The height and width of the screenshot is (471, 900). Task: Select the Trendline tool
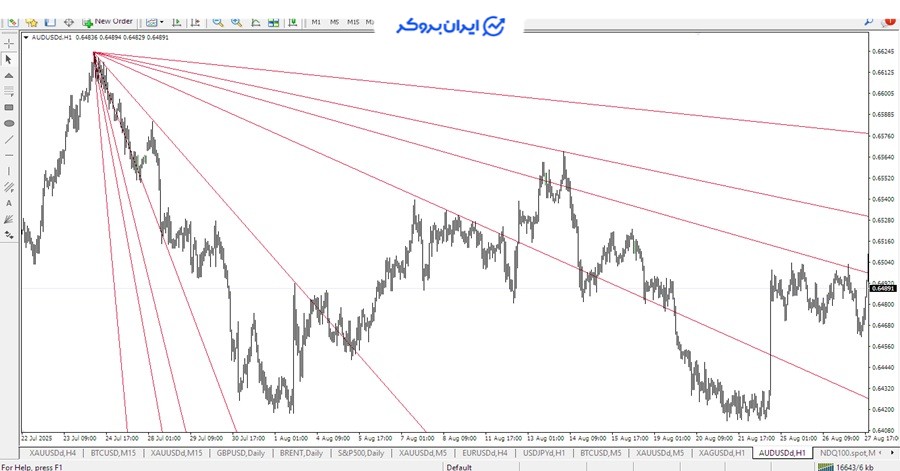point(9,139)
